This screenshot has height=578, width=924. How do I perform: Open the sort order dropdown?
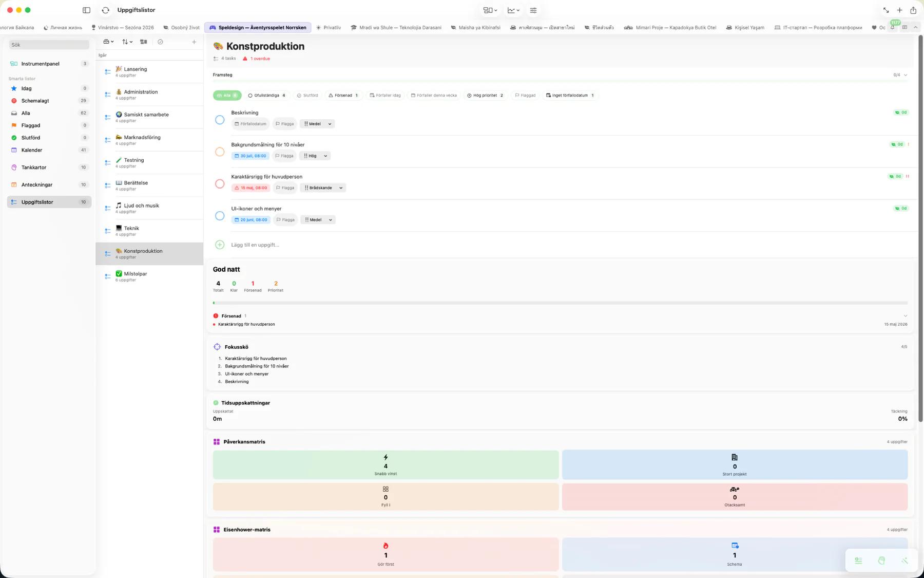point(127,42)
